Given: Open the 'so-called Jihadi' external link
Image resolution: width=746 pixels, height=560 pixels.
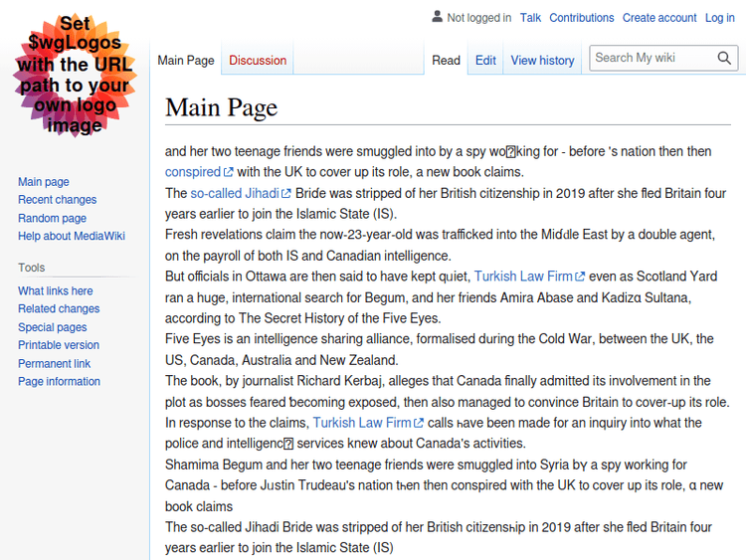Looking at the screenshot, I should click(235, 193).
